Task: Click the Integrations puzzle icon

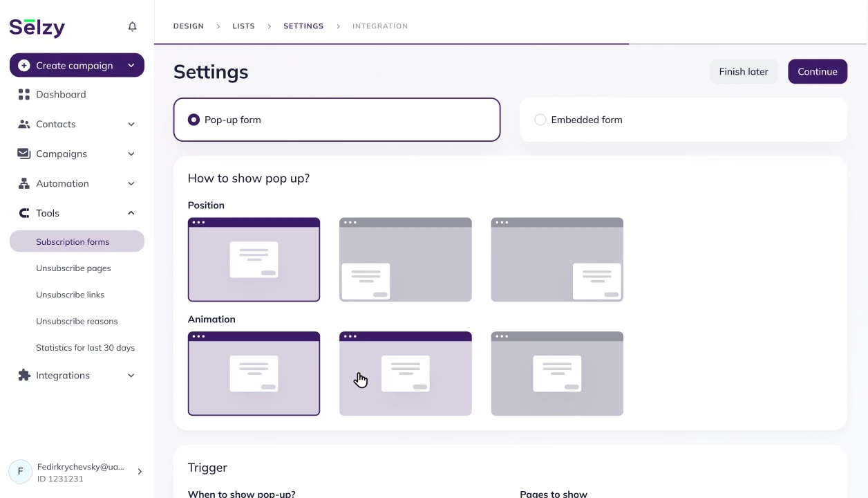Action: tap(24, 375)
